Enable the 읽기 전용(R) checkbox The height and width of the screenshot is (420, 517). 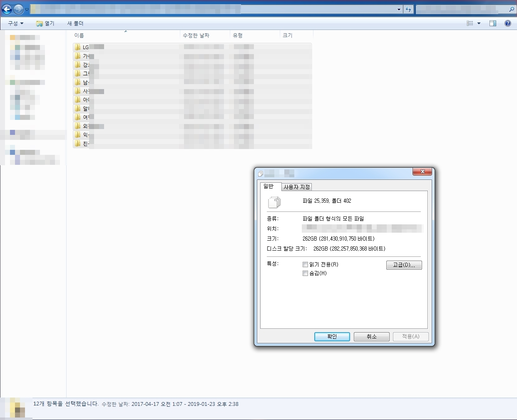305,264
